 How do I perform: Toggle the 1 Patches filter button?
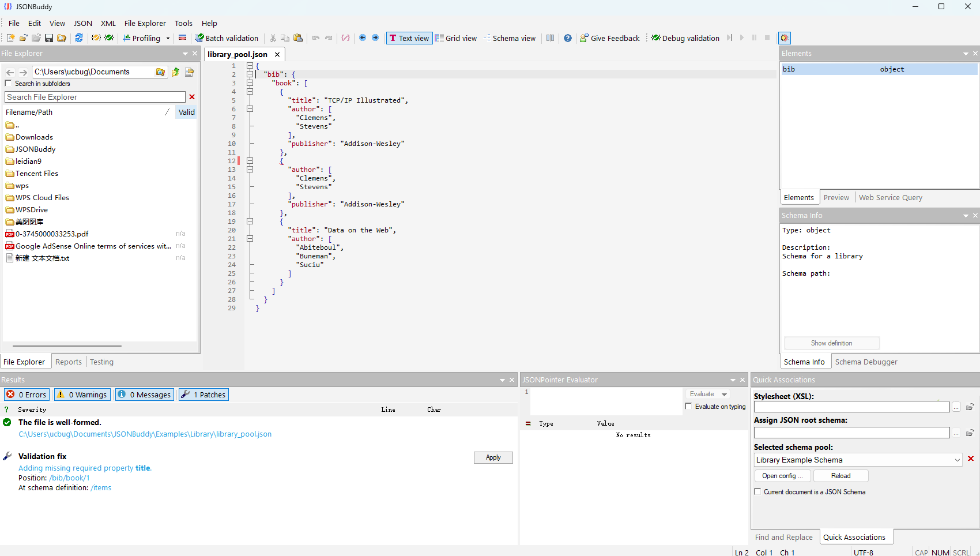click(x=203, y=395)
